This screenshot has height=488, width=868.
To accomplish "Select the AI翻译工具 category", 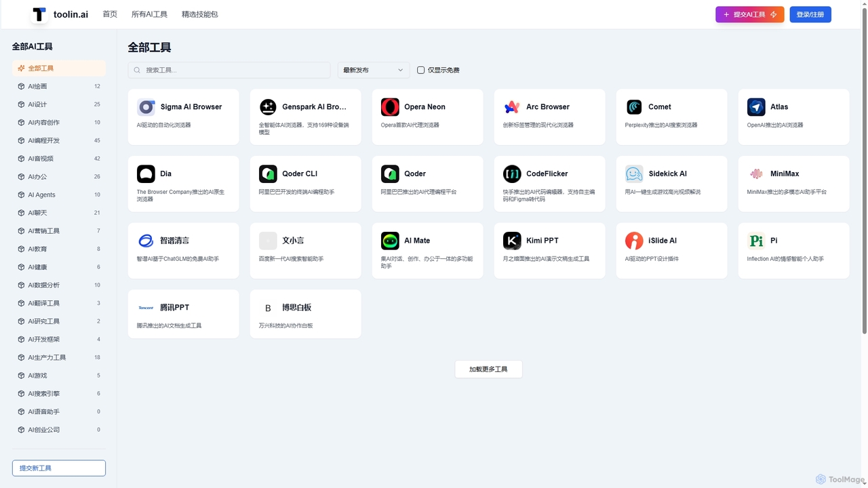I will pos(58,303).
